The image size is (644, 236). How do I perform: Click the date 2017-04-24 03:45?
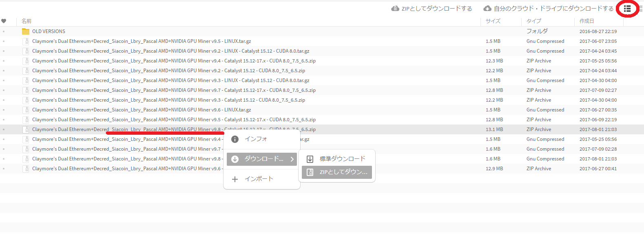[x=598, y=51]
